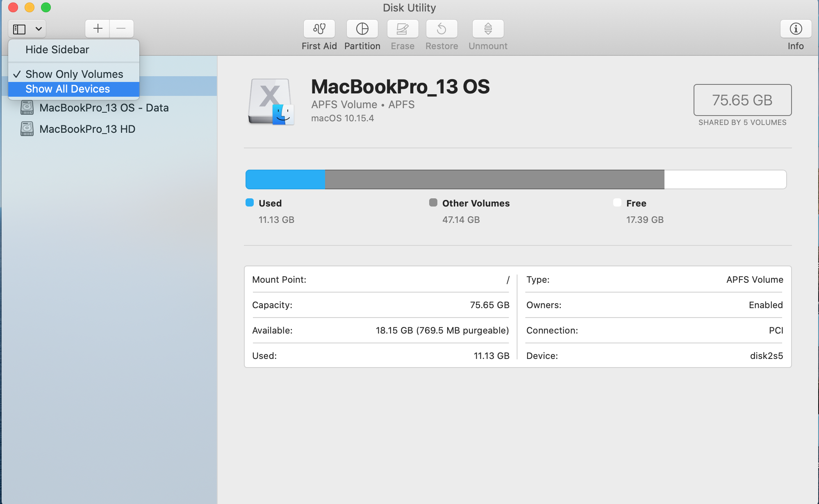Select MacBookPro_13 HD volume in sidebar
The width and height of the screenshot is (819, 504).
(x=87, y=129)
